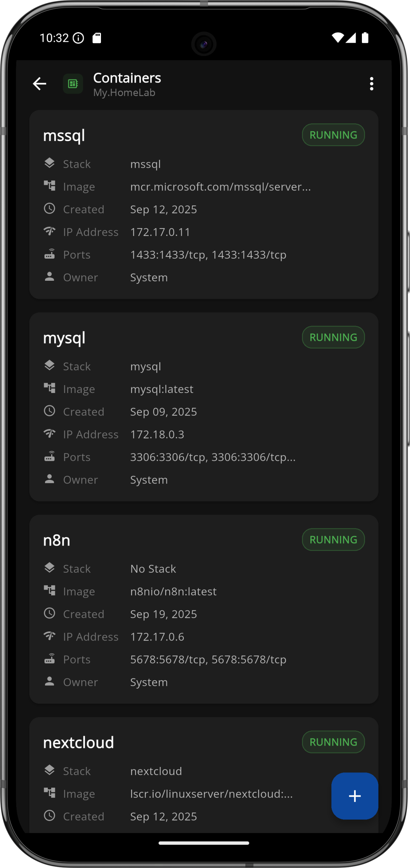Select the n8n container name
Screen dimensions: 410x868
57,540
